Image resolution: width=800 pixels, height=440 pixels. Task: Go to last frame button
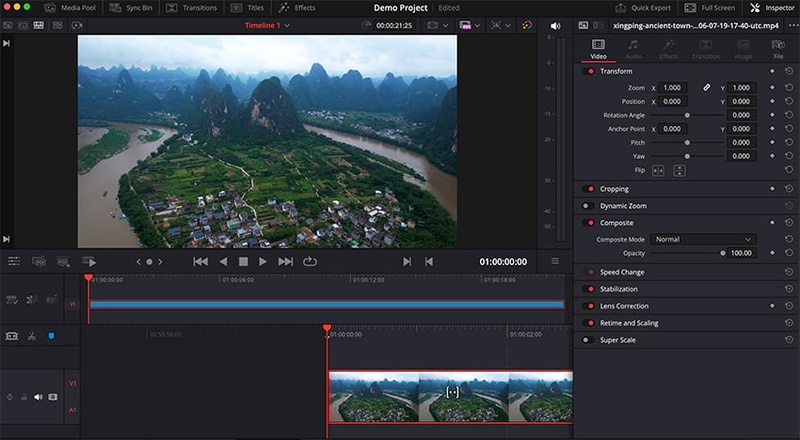click(x=286, y=261)
